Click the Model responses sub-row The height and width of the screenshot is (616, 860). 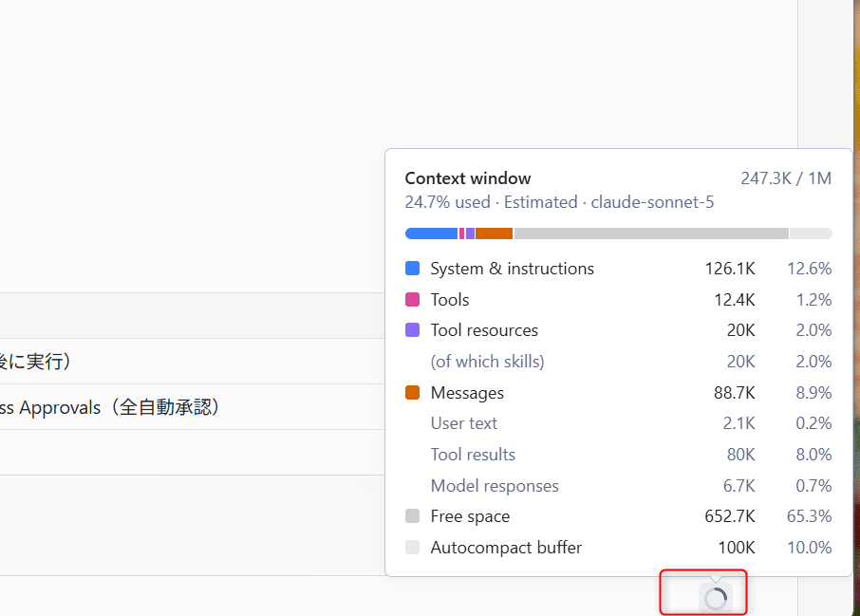pyautogui.click(x=619, y=485)
